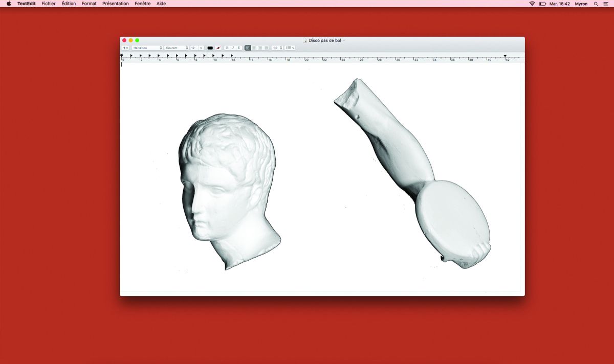Click the document title Disco pas de bol
The height and width of the screenshot is (364, 614).
[x=324, y=40]
